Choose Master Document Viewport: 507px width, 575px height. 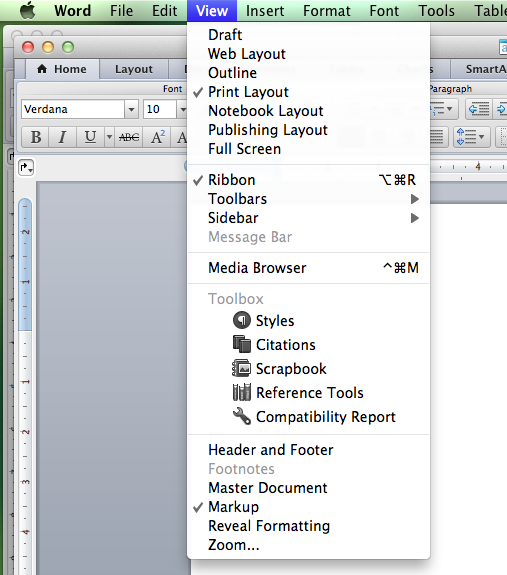coord(308,488)
